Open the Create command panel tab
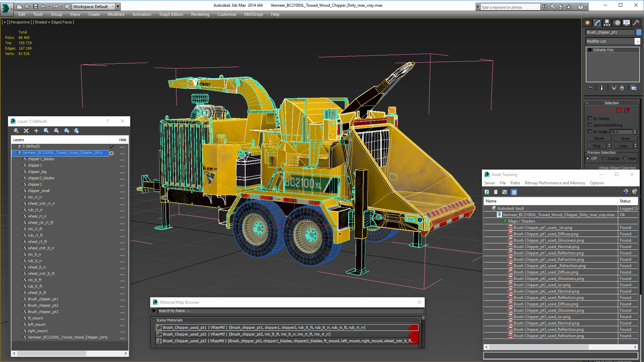This screenshot has width=644, height=362. [588, 23]
